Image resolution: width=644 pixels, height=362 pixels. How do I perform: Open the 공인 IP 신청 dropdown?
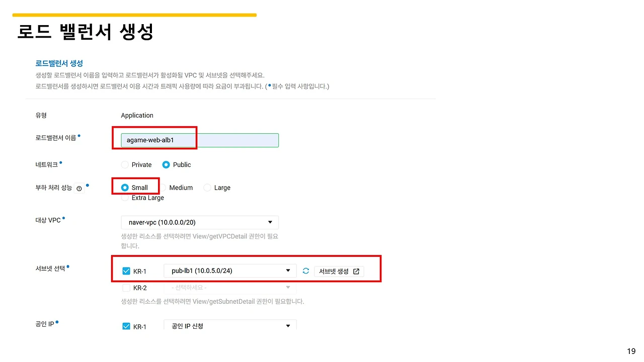(229, 325)
